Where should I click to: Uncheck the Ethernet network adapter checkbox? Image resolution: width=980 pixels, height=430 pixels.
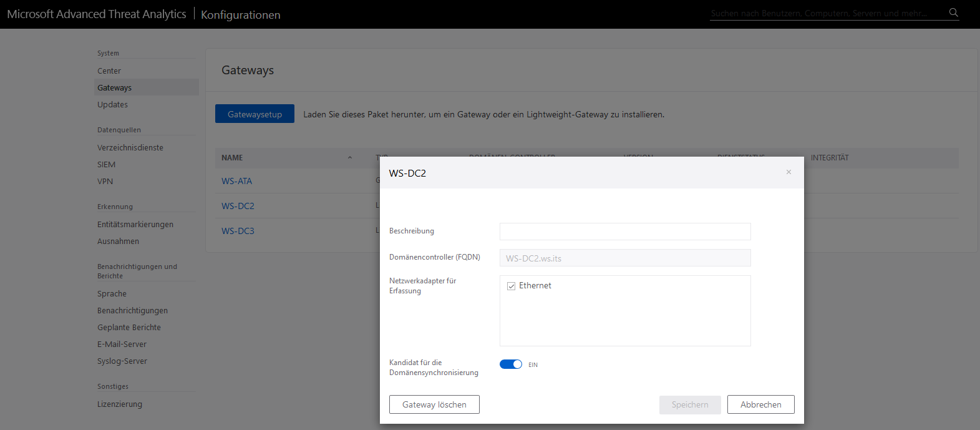(x=511, y=286)
